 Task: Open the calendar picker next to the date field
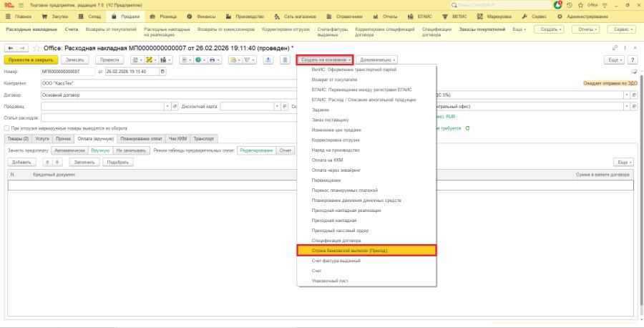coord(162,72)
